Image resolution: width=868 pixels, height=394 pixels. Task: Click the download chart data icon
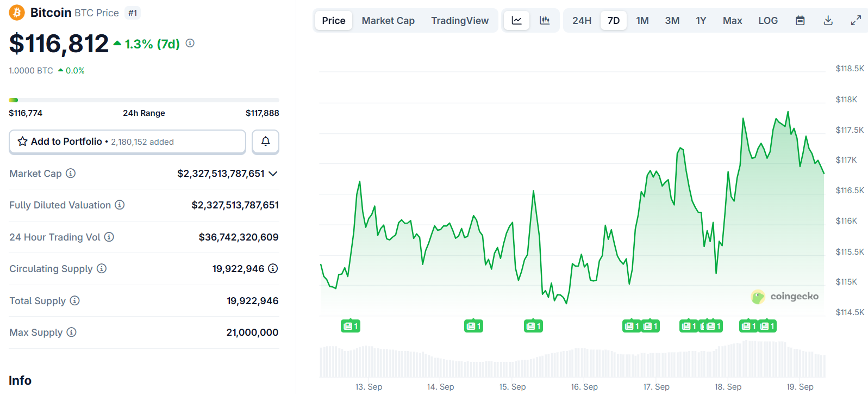click(x=828, y=21)
